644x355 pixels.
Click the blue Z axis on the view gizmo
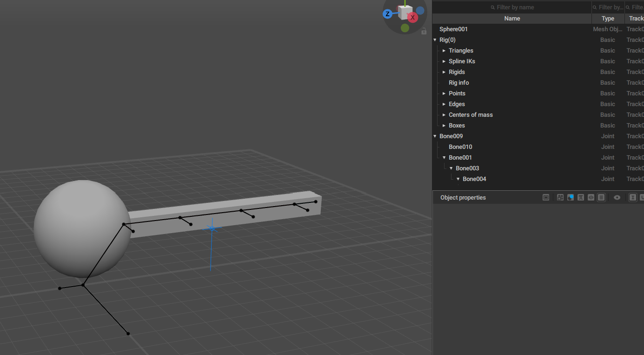(x=387, y=14)
